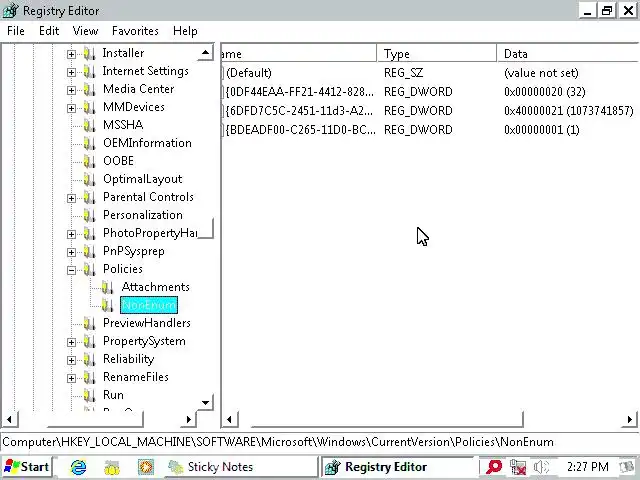Click the MMDevices folder icon

click(89, 107)
